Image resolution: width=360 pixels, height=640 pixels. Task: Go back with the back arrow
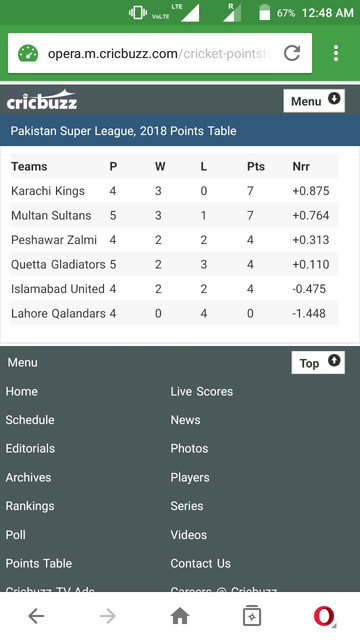coord(36,616)
